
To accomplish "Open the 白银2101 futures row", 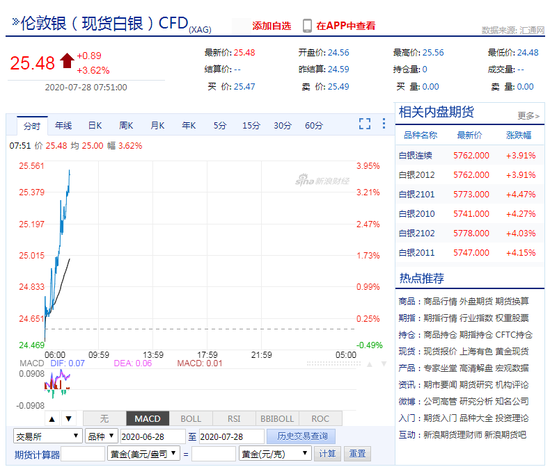I will [470, 194].
